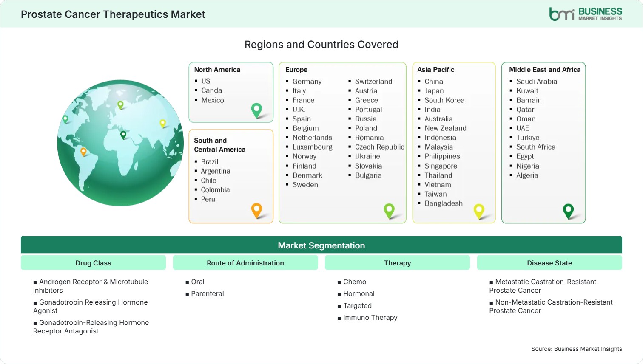Click Algeria in the list

point(527,175)
